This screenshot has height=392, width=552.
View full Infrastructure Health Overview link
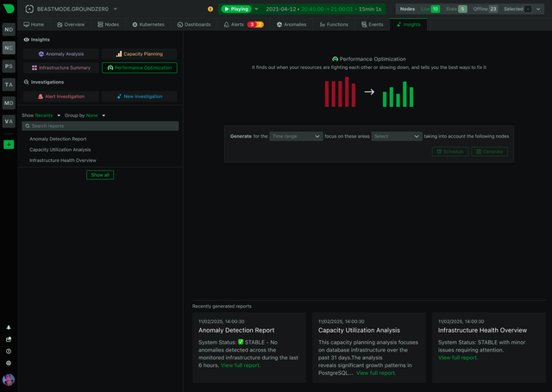click(x=458, y=358)
